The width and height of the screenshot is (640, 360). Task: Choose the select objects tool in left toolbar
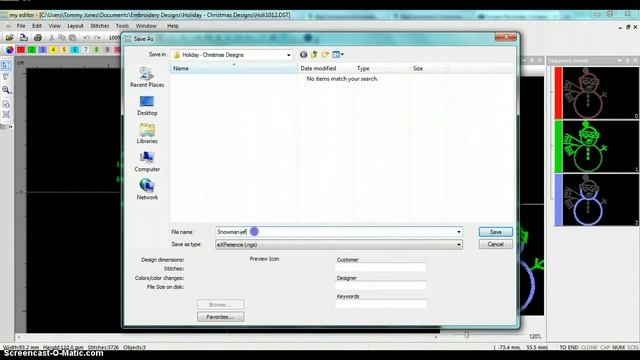tap(6, 65)
